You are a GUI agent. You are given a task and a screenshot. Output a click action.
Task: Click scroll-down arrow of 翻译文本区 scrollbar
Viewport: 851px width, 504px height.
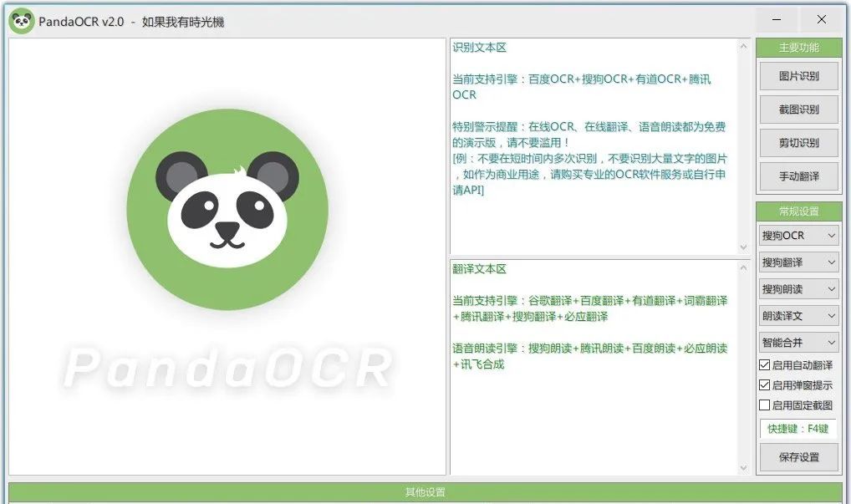click(x=743, y=468)
